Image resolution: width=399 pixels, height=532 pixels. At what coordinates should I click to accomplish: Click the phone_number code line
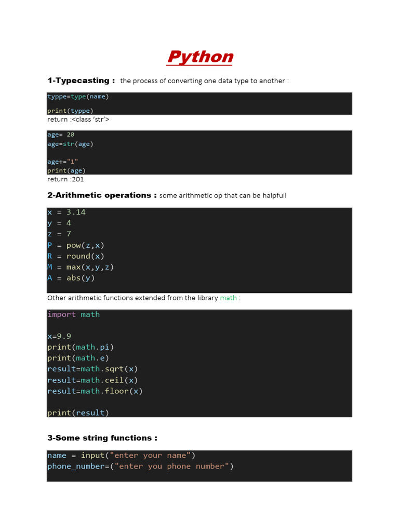tap(140, 466)
